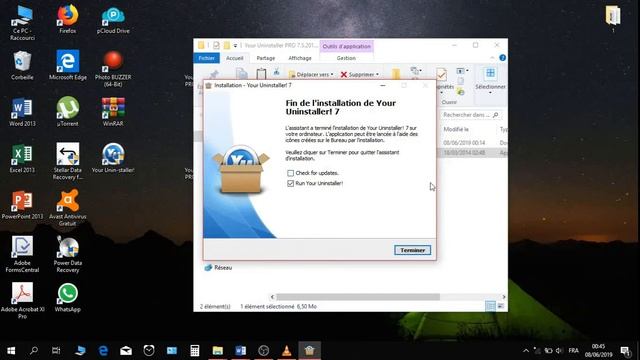Open Word from the taskbar
This screenshot has height=360, width=640.
coord(241,351)
